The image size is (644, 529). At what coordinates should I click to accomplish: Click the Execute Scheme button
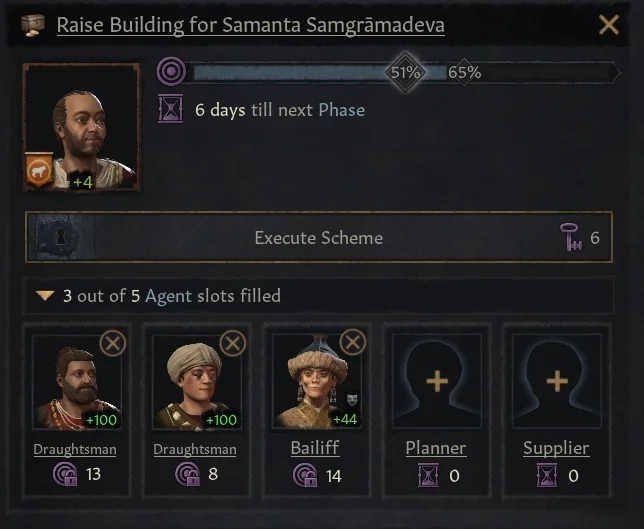click(319, 237)
